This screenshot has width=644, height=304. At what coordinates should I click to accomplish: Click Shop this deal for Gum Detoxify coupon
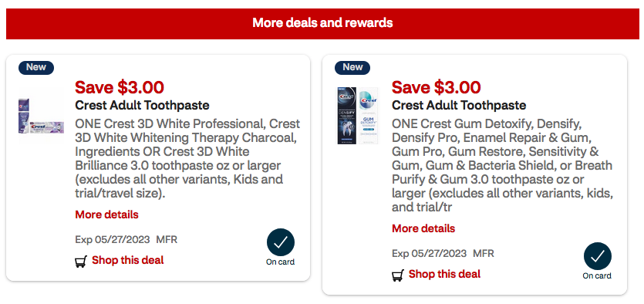pyautogui.click(x=444, y=274)
